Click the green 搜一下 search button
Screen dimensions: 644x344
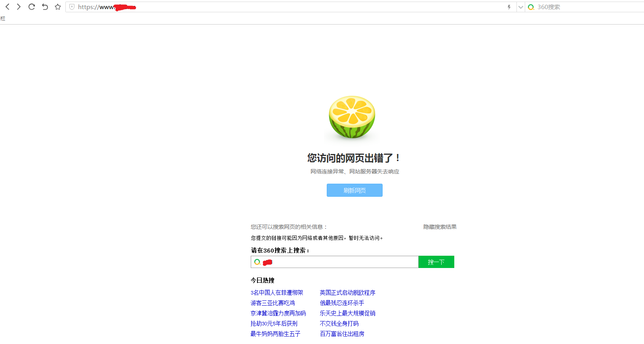[x=436, y=262]
